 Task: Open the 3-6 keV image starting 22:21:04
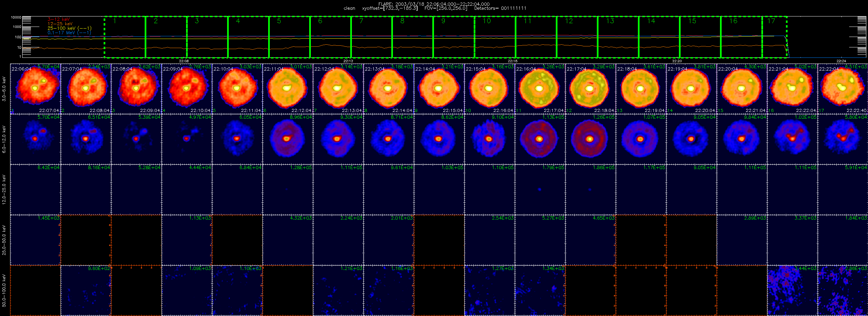click(793, 88)
